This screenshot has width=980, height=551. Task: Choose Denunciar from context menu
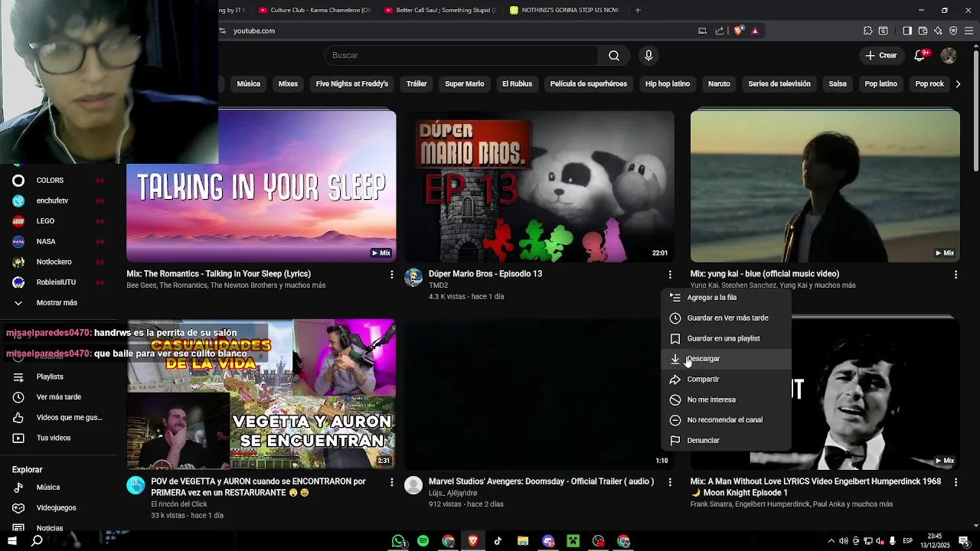tap(726, 440)
